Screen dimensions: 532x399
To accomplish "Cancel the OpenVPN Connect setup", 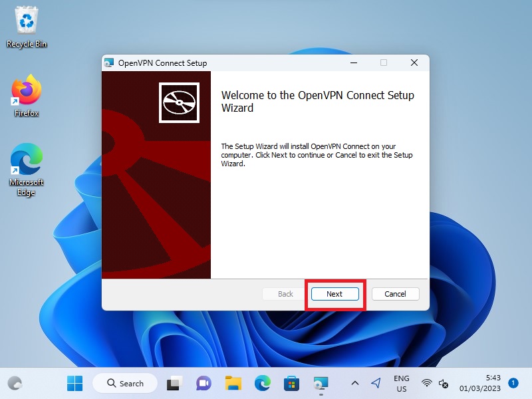I will (395, 294).
